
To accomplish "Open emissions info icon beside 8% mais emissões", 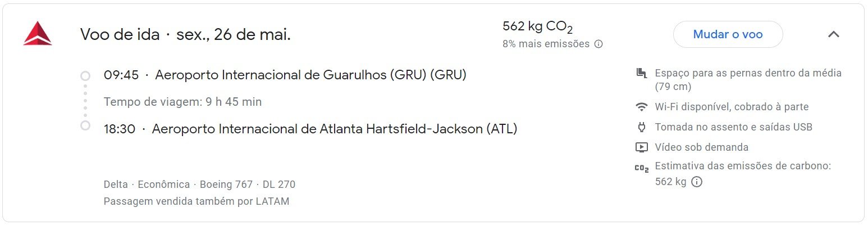I will pos(599,44).
